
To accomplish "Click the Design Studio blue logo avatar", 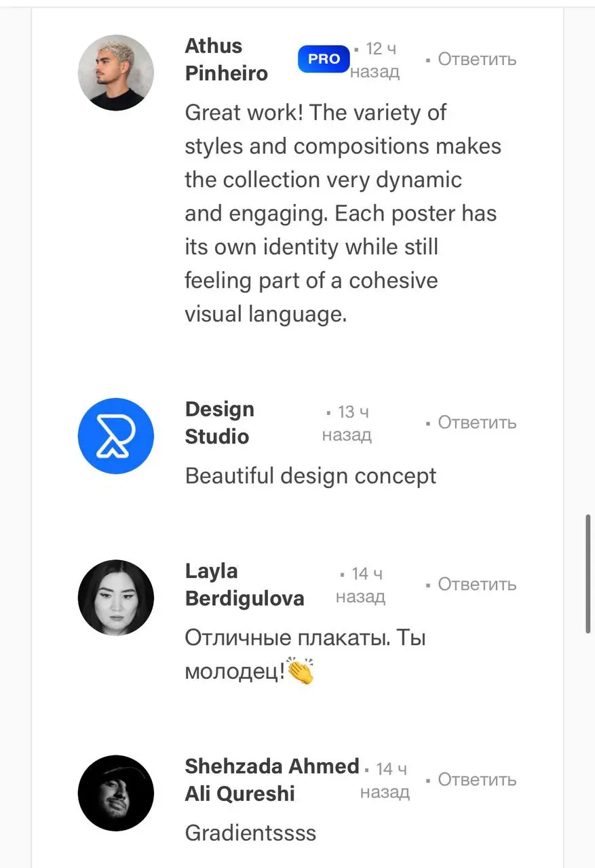I will click(x=116, y=436).
